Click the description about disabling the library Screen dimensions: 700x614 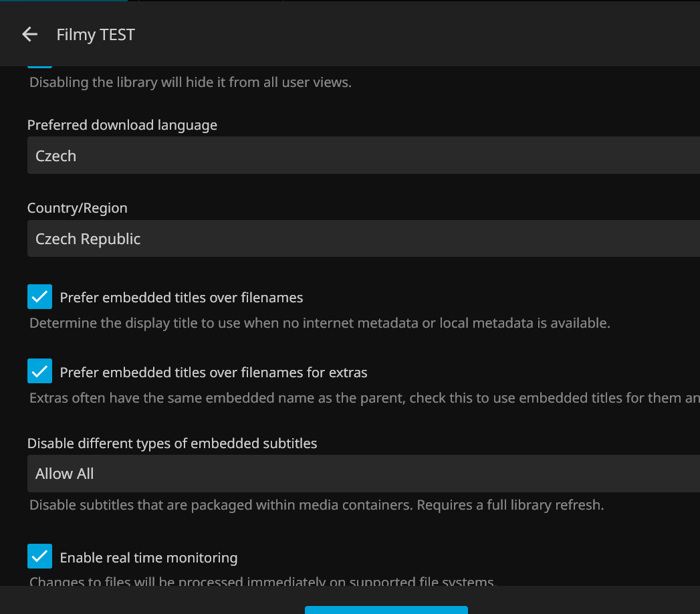coord(191,83)
